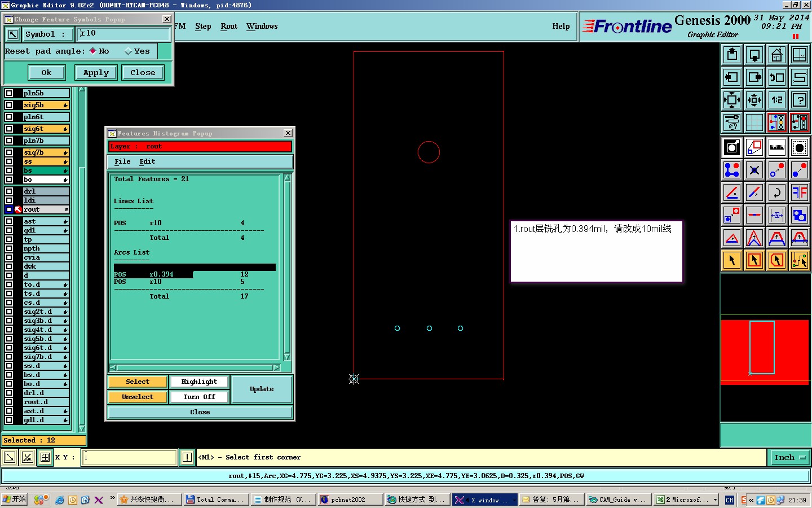Click the Home view house icon
This screenshot has height=508, width=812.
[777, 55]
